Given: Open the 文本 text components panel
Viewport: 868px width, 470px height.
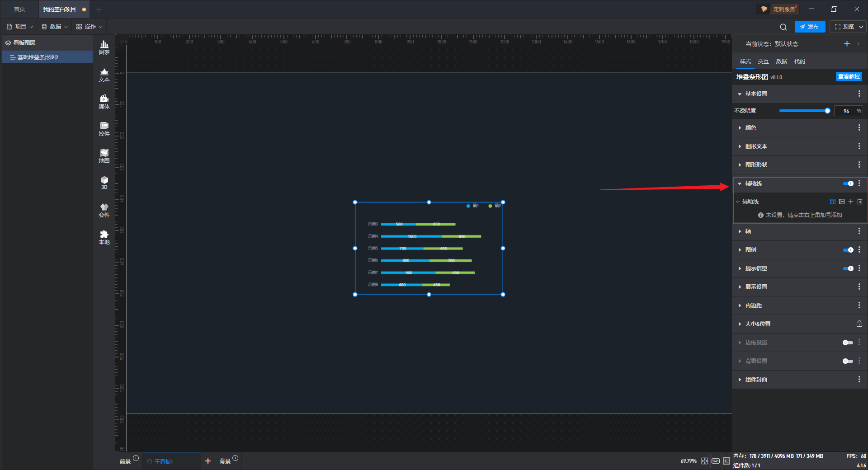Looking at the screenshot, I should [x=104, y=75].
